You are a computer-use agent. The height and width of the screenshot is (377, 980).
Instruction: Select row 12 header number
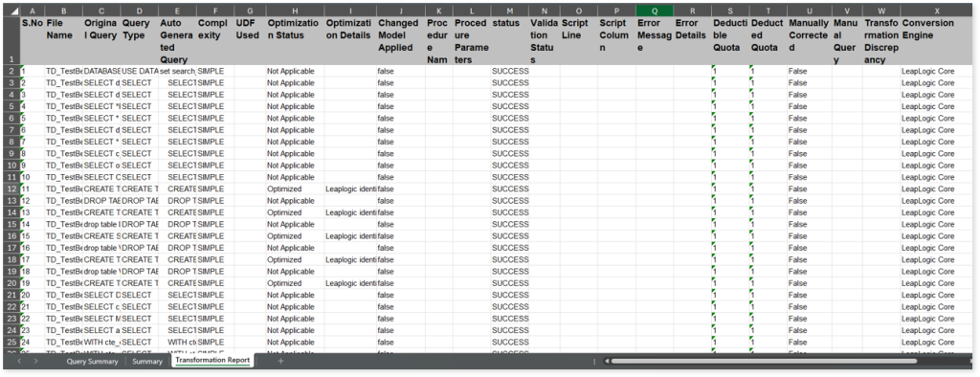(x=12, y=188)
